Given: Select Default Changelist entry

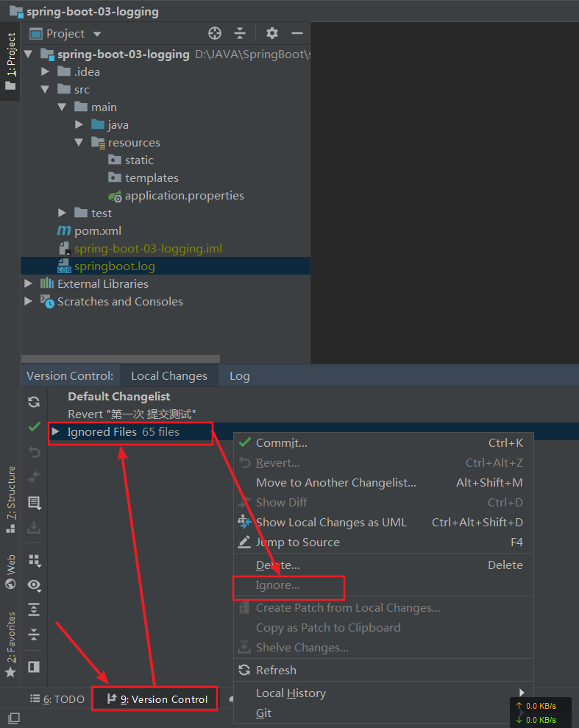Looking at the screenshot, I should (118, 397).
